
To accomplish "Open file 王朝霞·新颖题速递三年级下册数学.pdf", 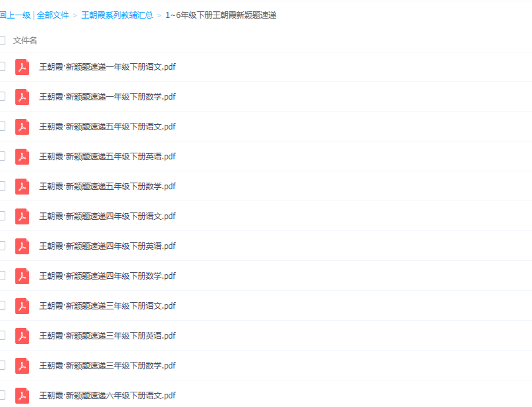I will pyautogui.click(x=107, y=365).
